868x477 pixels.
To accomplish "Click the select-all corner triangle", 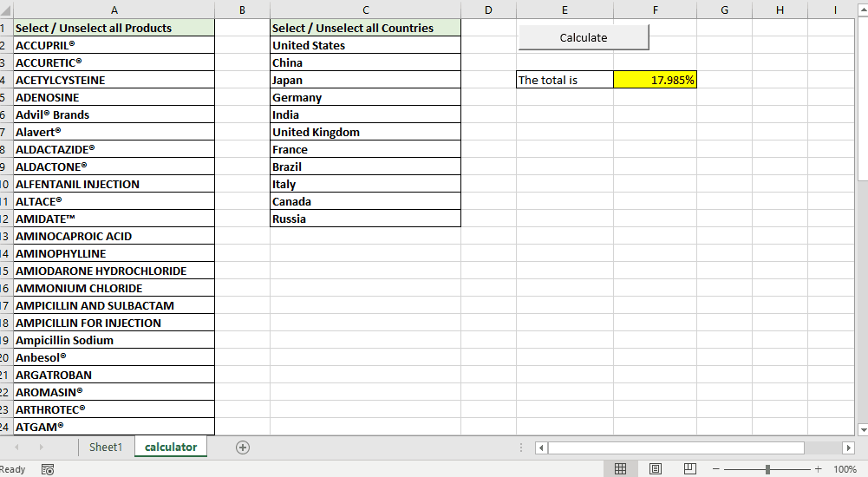I will tap(5, 10).
